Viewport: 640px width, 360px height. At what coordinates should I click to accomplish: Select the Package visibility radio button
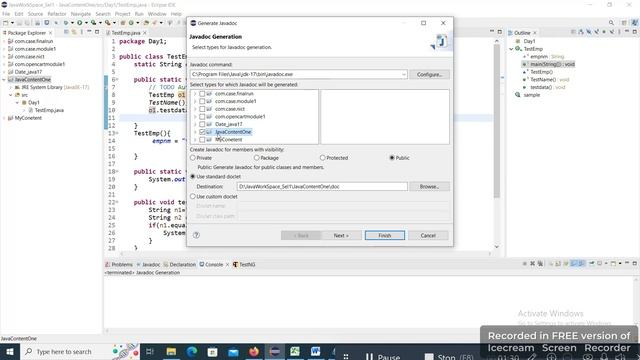coord(256,158)
